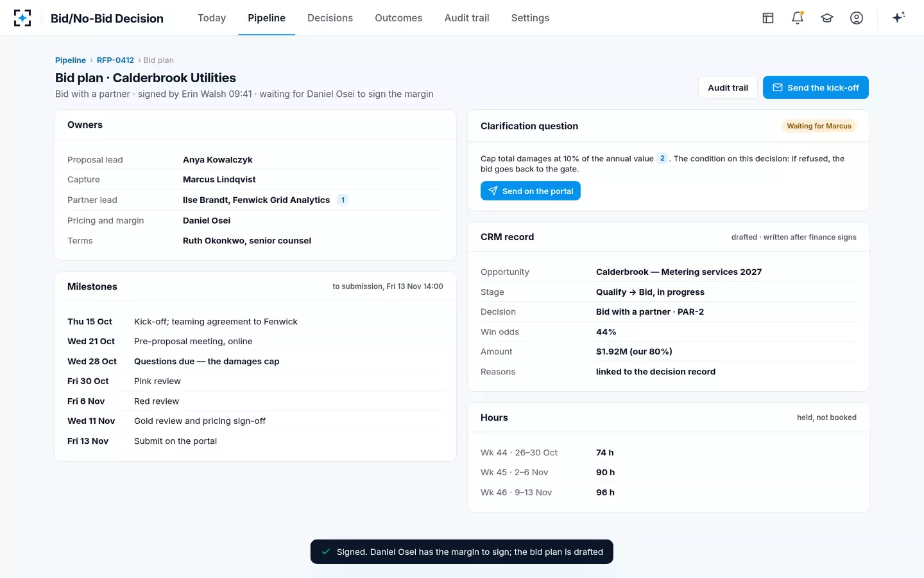The height and width of the screenshot is (578, 924).
Task: Click the Signed confirmation toast message
Action: click(x=462, y=552)
